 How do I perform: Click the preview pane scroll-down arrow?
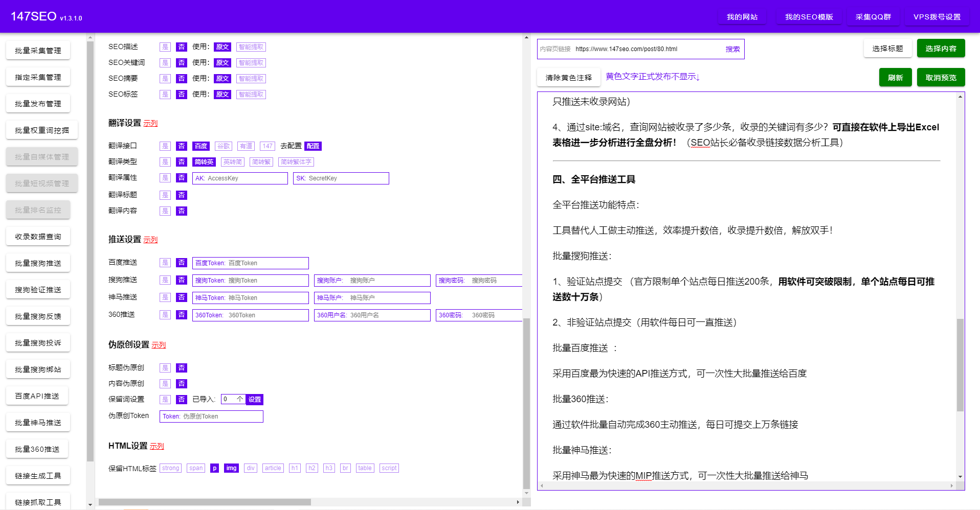tap(960, 476)
